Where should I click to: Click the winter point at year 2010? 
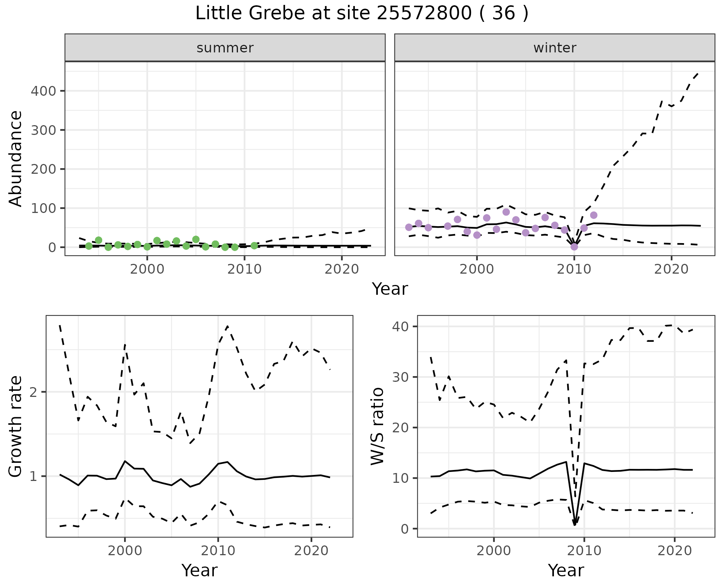[574, 247]
